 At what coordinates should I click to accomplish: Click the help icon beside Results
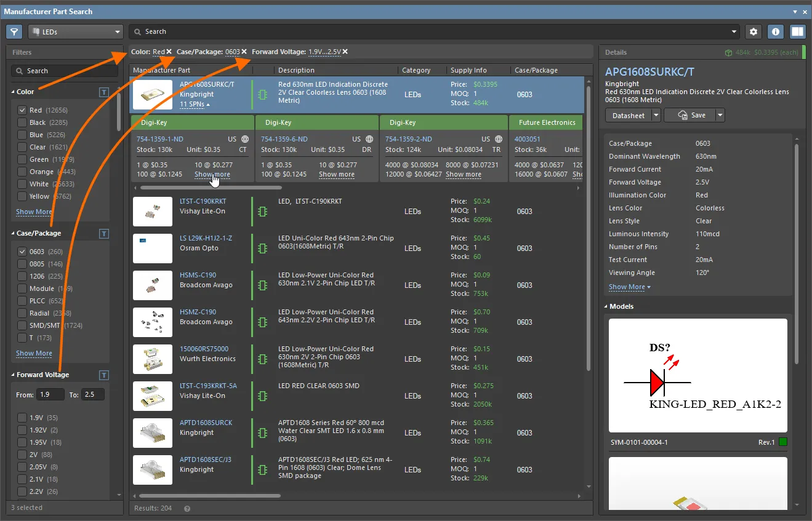(x=187, y=509)
